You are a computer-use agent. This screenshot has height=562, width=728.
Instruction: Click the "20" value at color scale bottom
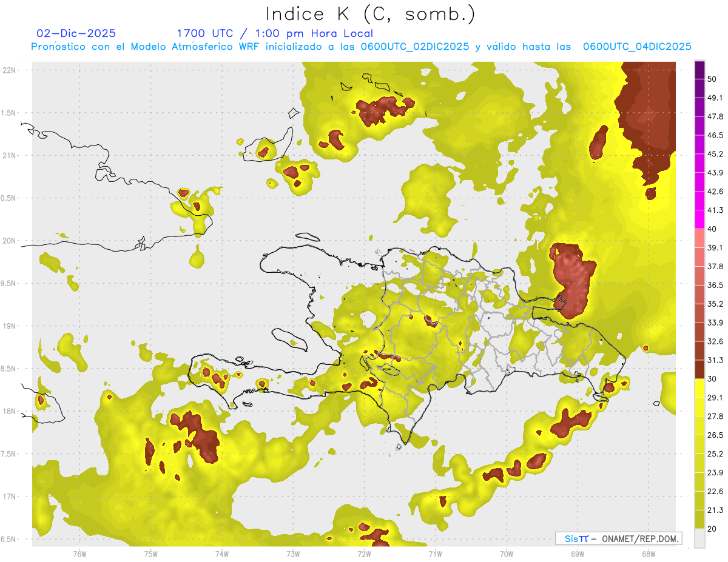tap(713, 529)
